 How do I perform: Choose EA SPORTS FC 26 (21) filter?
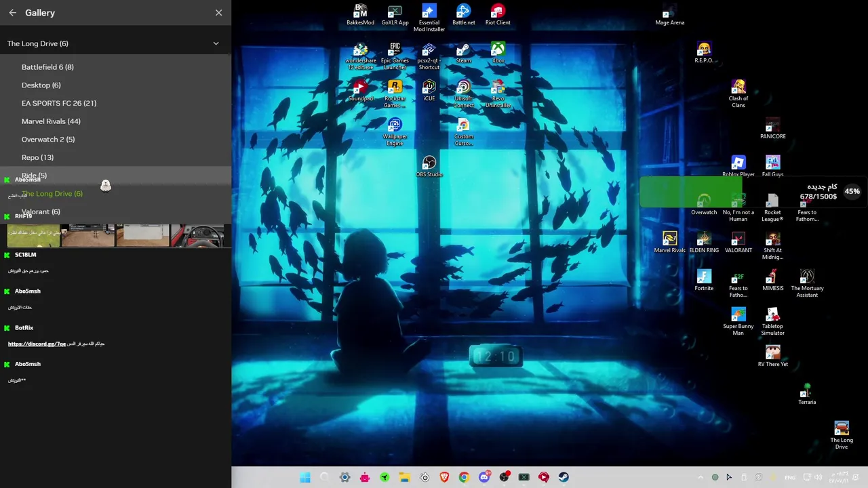point(115,103)
